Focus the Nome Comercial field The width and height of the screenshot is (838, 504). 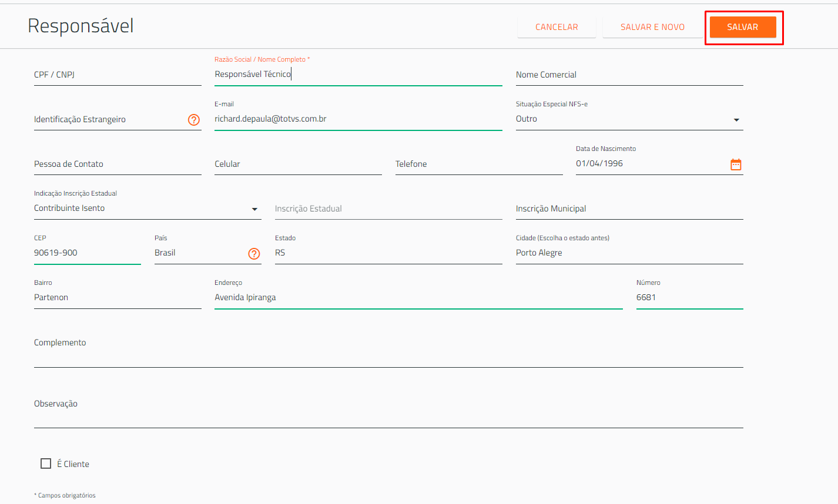point(629,75)
